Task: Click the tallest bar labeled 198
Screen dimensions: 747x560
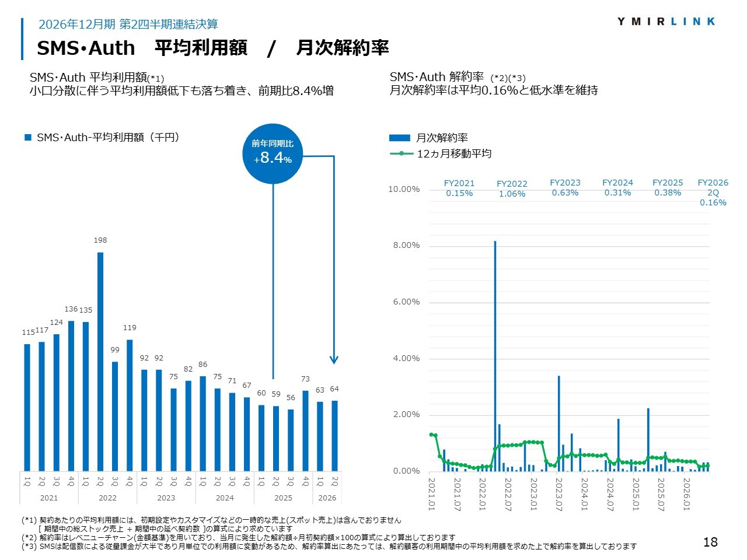Action: tap(100, 362)
